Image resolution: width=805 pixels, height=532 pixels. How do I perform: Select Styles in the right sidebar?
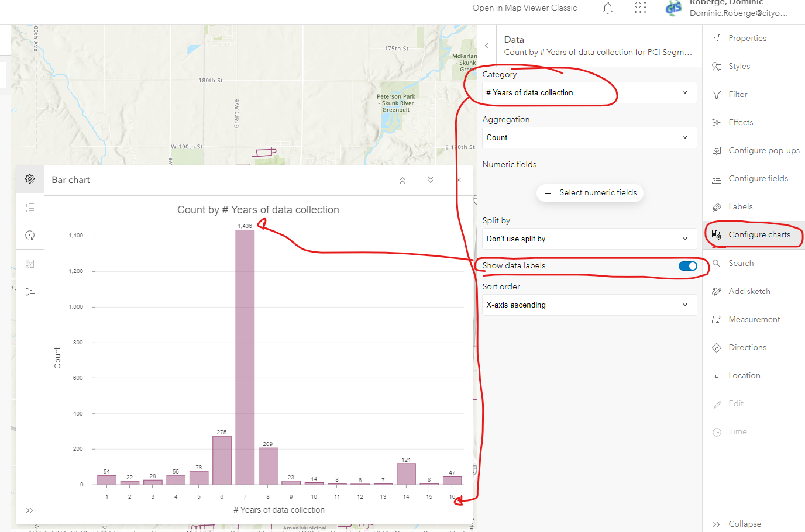(x=739, y=66)
